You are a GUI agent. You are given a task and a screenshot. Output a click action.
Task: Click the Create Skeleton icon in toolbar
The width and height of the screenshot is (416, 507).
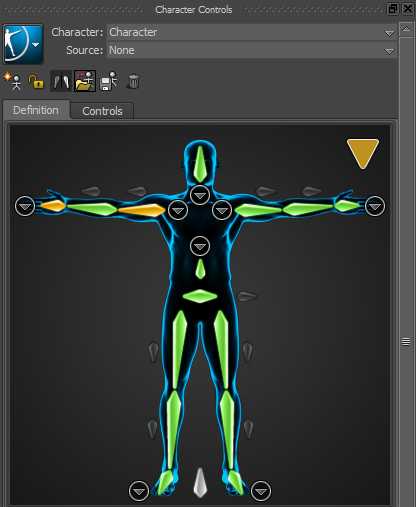[12, 81]
